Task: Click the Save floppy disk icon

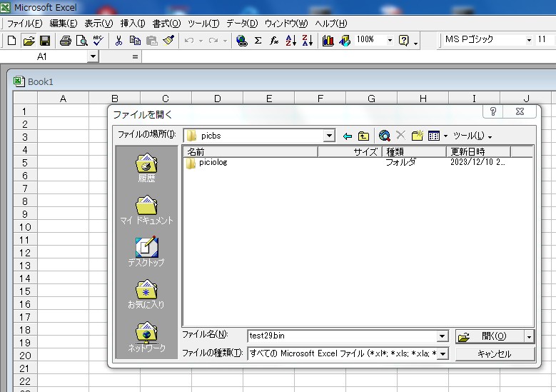Action: [x=45, y=41]
